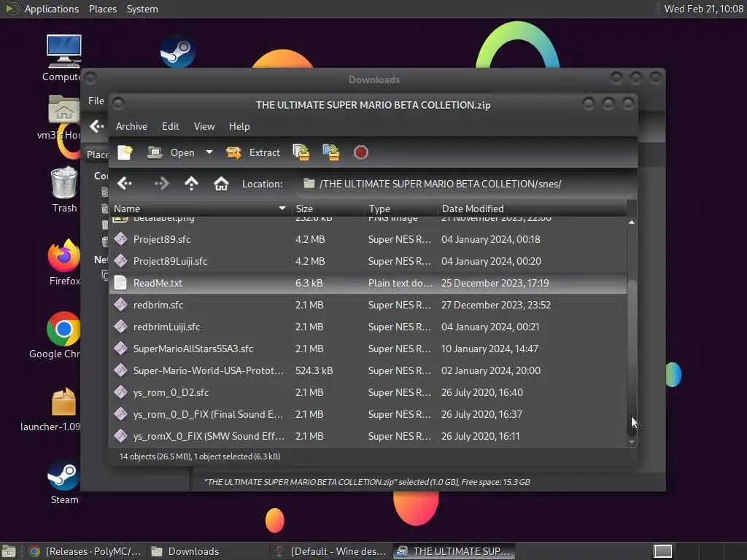Image resolution: width=747 pixels, height=560 pixels.
Task: Select ReadMe.txt file
Action: [368, 283]
